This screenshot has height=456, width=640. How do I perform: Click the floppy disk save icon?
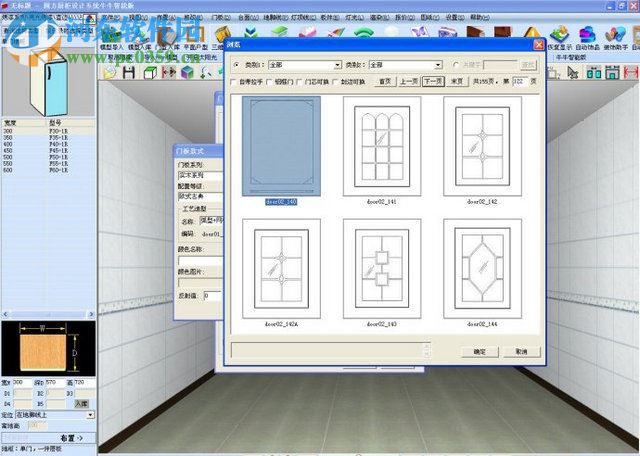[129, 72]
